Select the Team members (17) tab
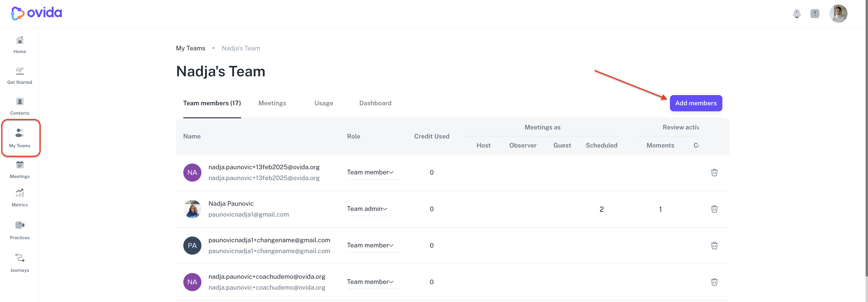868x302 pixels. 212,103
